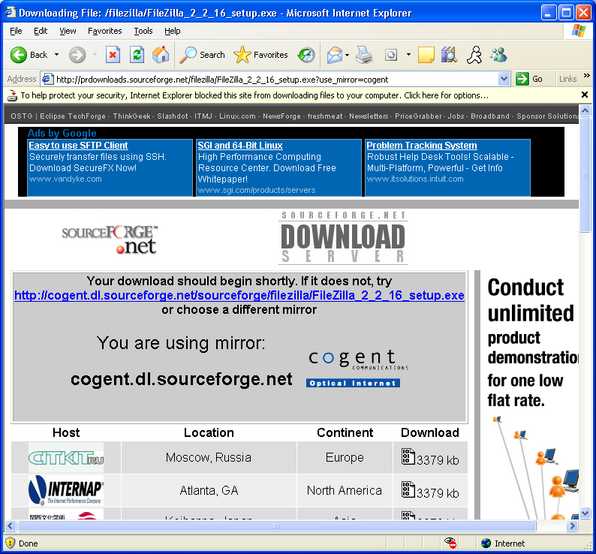This screenshot has height=554, width=596.
Task: Open the Favorites star button
Action: click(261, 55)
